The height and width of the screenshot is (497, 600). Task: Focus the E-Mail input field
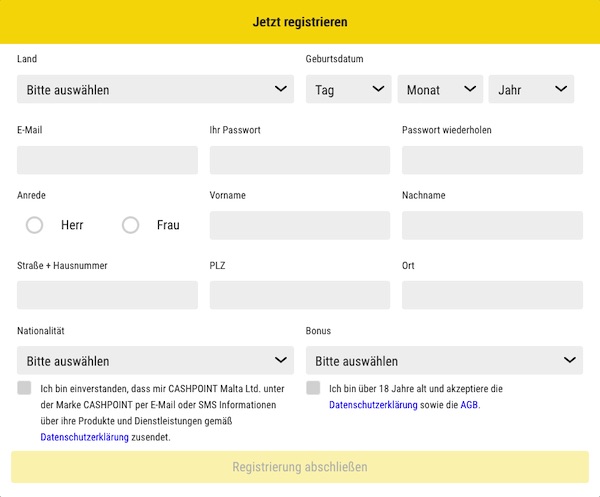coord(107,160)
